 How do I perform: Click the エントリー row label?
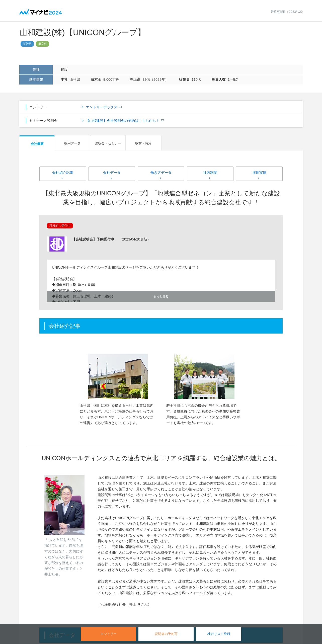click(38, 107)
